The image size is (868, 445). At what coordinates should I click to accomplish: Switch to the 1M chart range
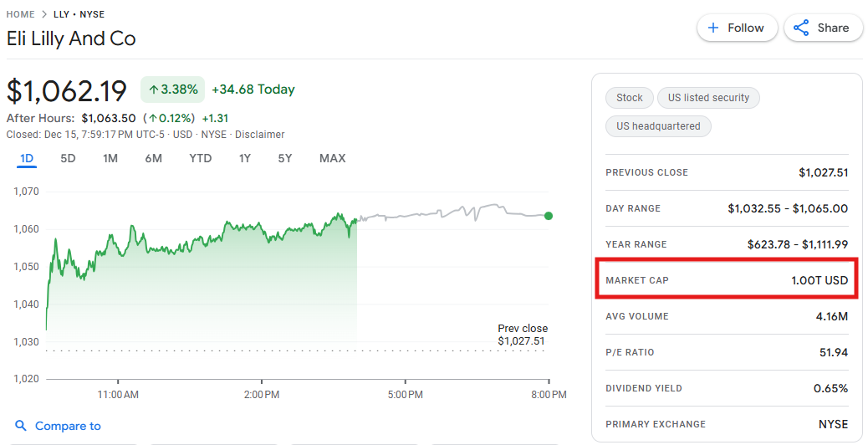(x=110, y=158)
